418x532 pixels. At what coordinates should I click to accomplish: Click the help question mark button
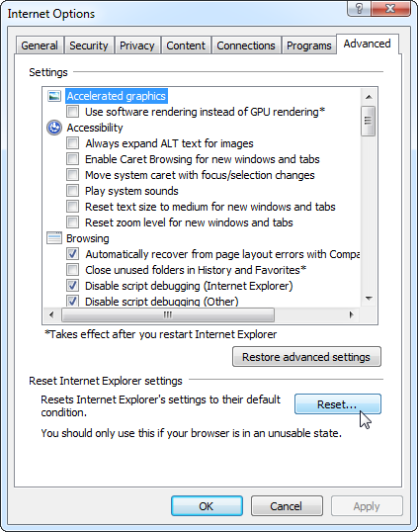point(360,9)
